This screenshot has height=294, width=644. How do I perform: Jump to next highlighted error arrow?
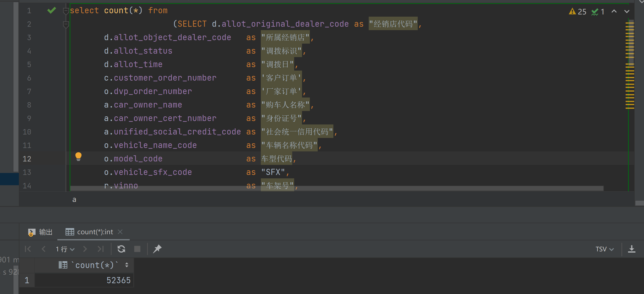coord(627,12)
